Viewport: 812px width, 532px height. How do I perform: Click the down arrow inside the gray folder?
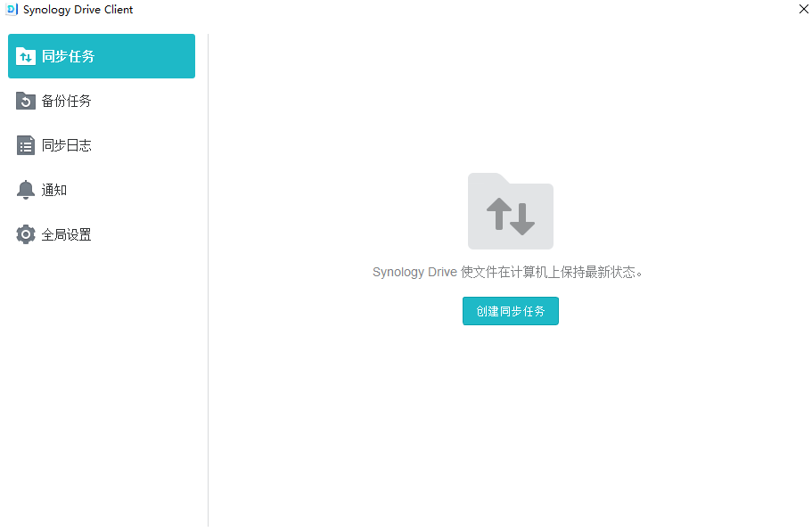522,219
